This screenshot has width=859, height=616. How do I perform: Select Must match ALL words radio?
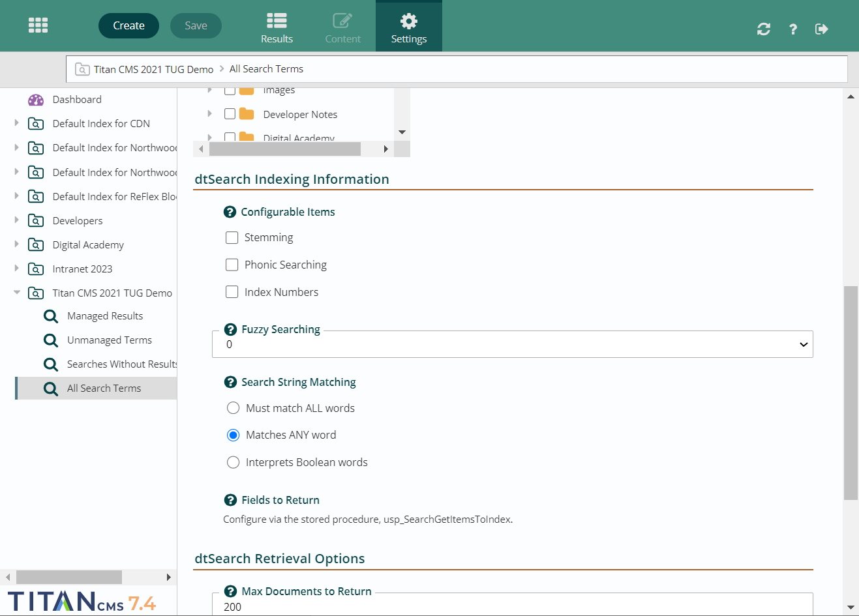point(233,408)
